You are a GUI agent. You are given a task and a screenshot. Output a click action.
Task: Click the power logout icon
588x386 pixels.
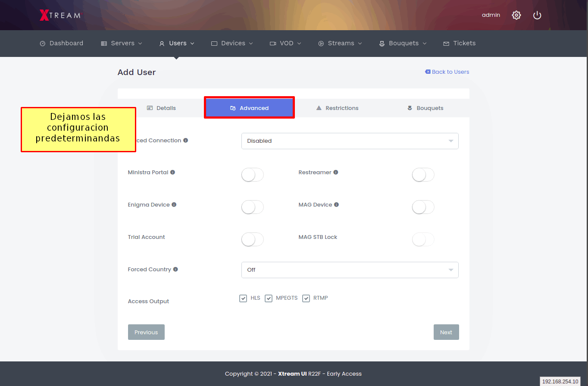click(537, 15)
